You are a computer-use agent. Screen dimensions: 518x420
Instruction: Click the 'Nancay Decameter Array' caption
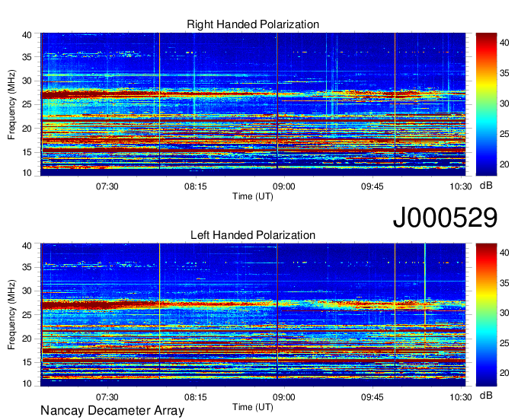pyautogui.click(x=112, y=411)
